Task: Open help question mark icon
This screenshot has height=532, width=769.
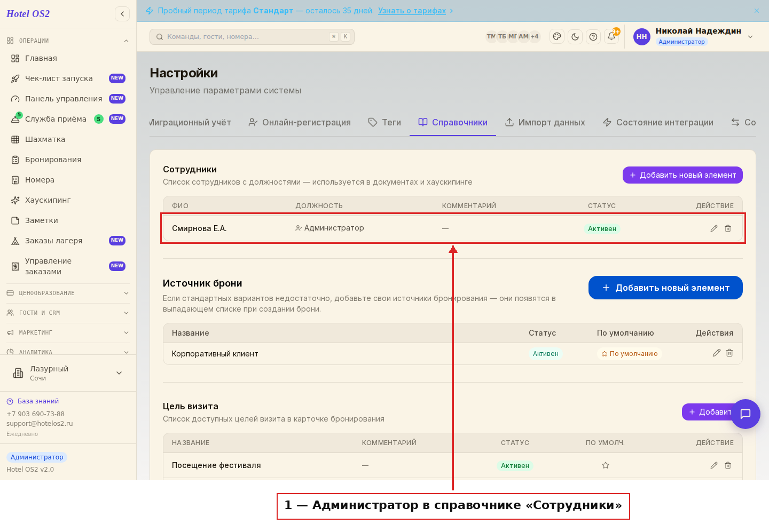Action: pyautogui.click(x=593, y=36)
